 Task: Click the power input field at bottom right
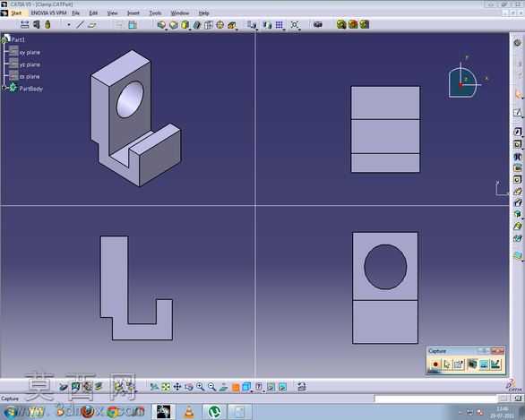(x=435, y=399)
